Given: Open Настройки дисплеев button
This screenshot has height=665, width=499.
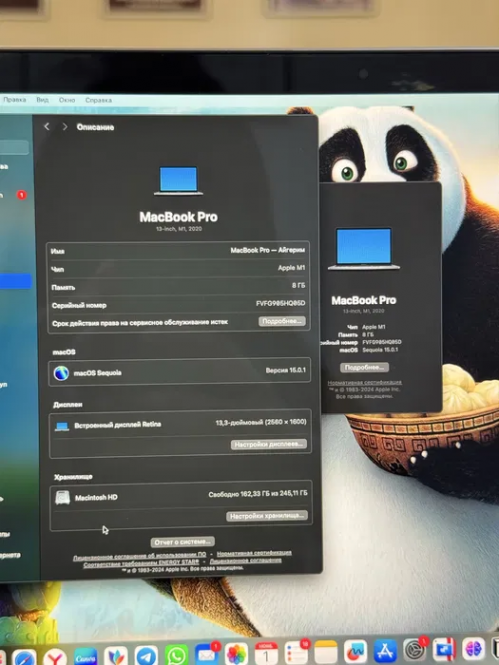Looking at the screenshot, I should click(269, 444).
